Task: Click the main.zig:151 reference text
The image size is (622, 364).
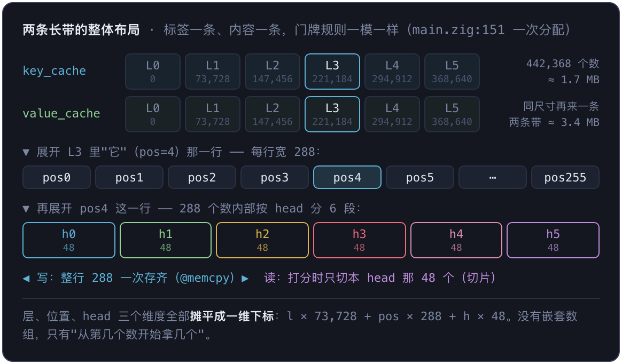Action: (458, 30)
